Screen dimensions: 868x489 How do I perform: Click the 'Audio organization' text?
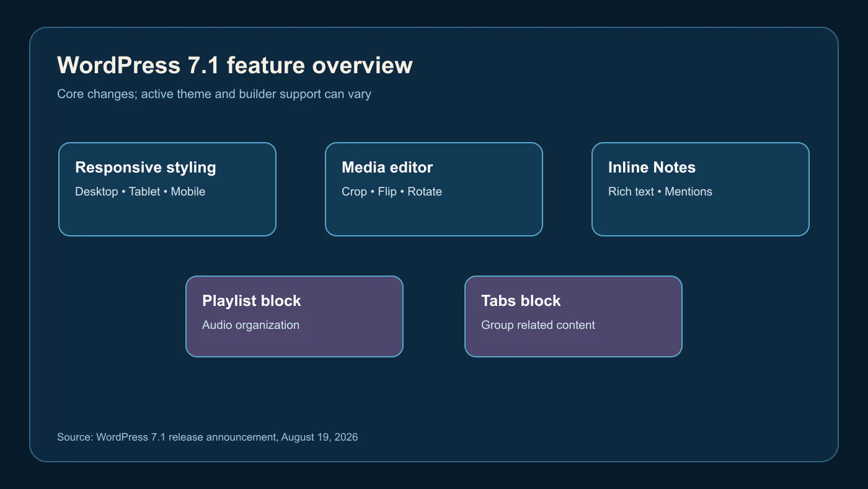coord(251,325)
